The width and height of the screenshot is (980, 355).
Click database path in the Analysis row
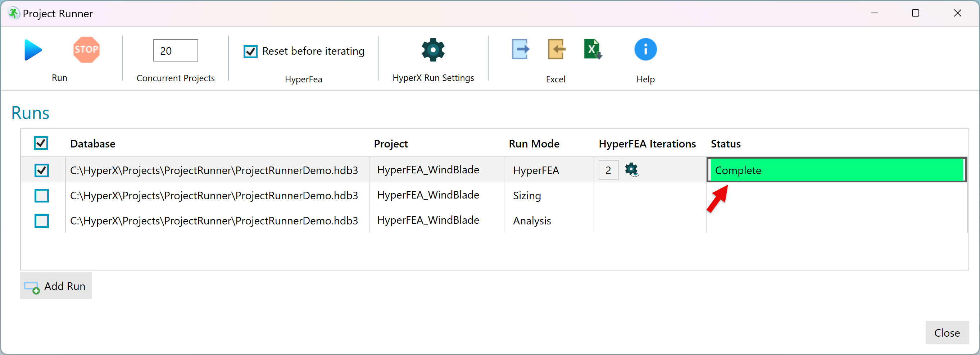coord(214,221)
